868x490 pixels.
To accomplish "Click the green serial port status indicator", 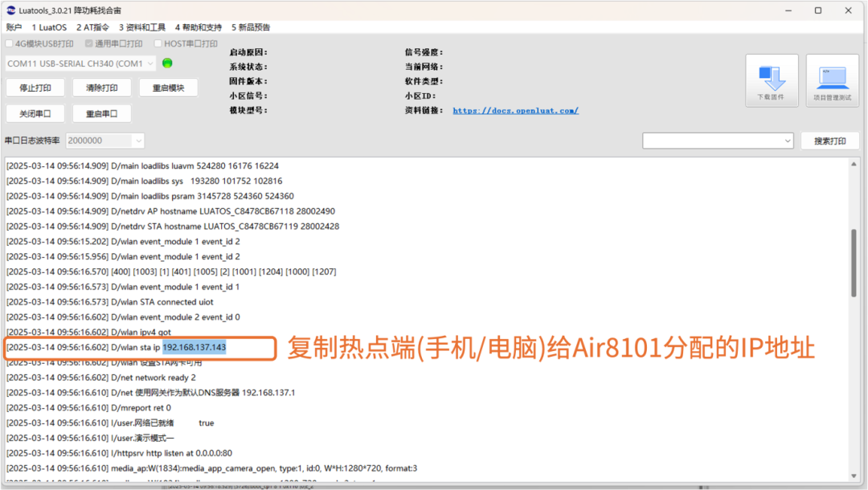I will 168,62.
